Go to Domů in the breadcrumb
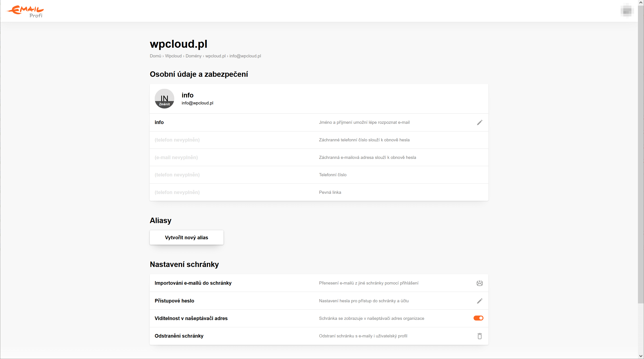 click(x=155, y=56)
